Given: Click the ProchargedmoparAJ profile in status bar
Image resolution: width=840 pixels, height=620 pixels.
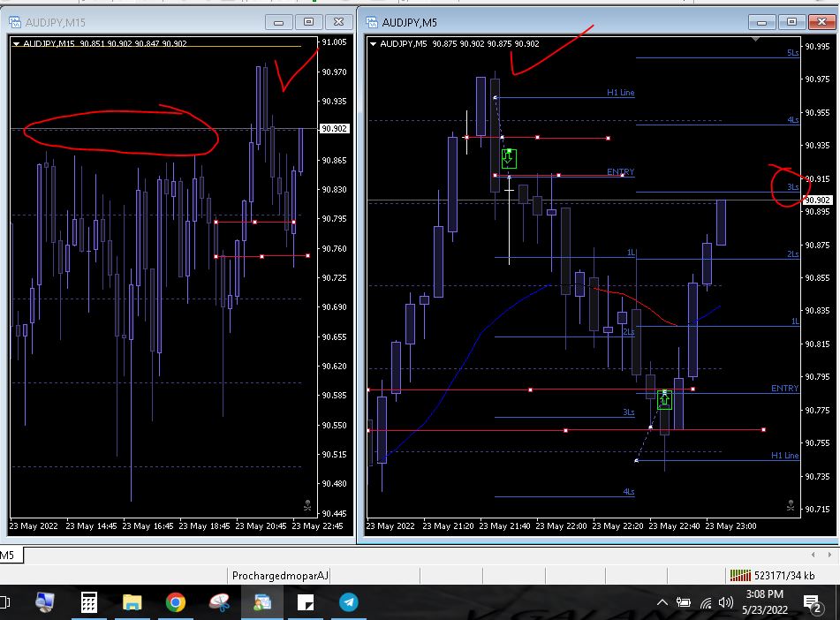Looking at the screenshot, I should point(280,576).
